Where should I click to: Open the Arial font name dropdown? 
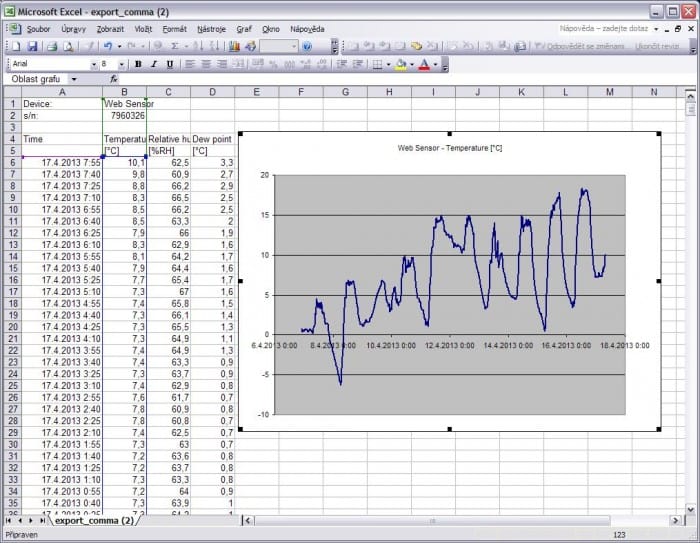point(93,64)
